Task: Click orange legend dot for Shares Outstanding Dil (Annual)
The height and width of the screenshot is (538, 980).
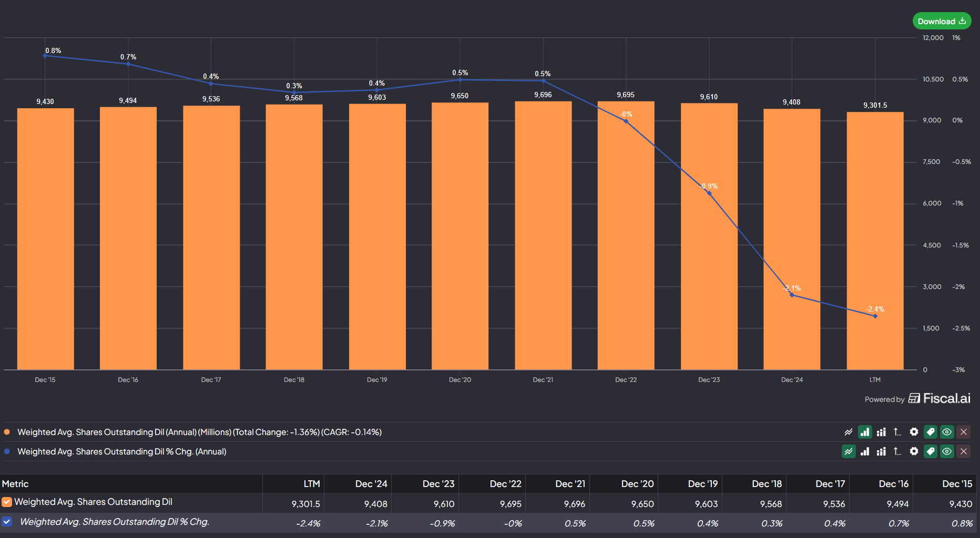Action: click(7, 432)
